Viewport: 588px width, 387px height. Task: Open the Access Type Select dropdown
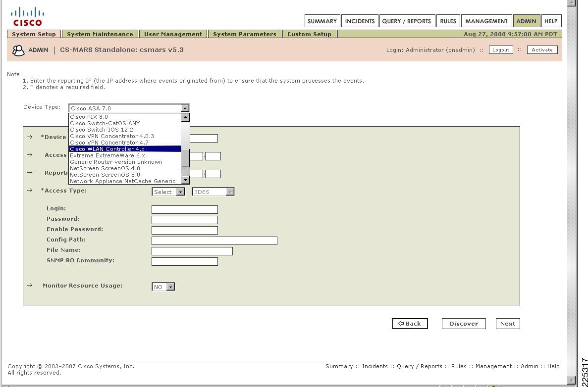tap(168, 192)
